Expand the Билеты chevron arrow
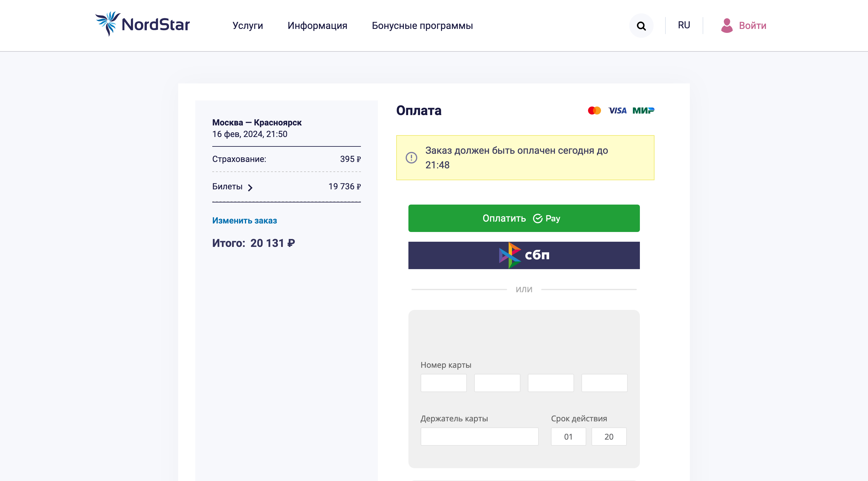 coord(250,188)
